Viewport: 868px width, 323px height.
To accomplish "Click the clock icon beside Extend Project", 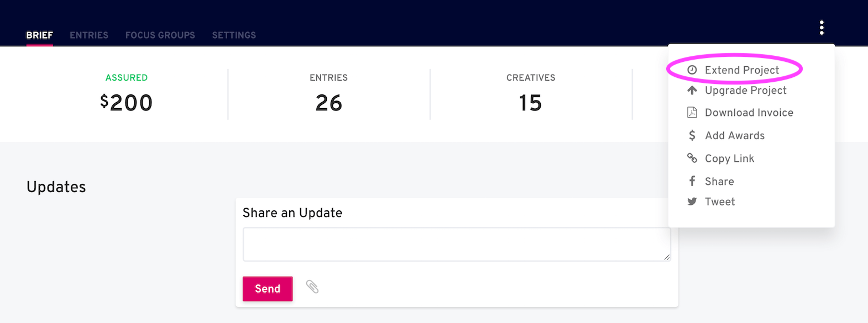I will 693,69.
